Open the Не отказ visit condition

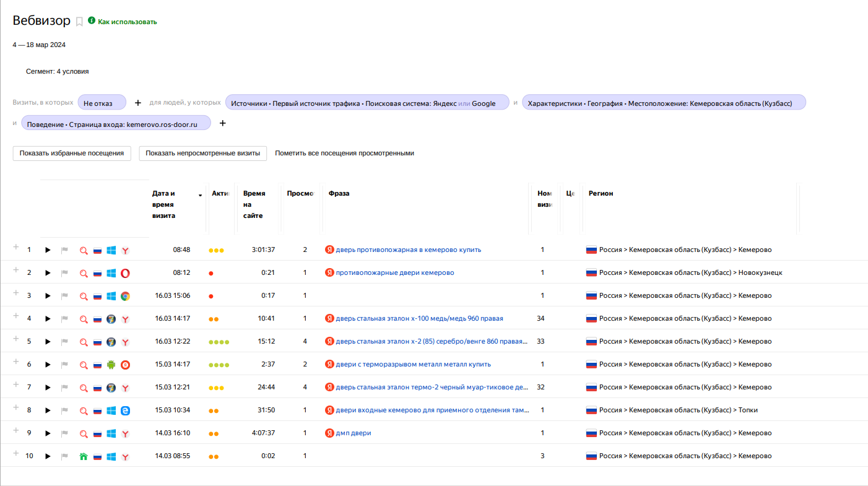pyautogui.click(x=102, y=103)
